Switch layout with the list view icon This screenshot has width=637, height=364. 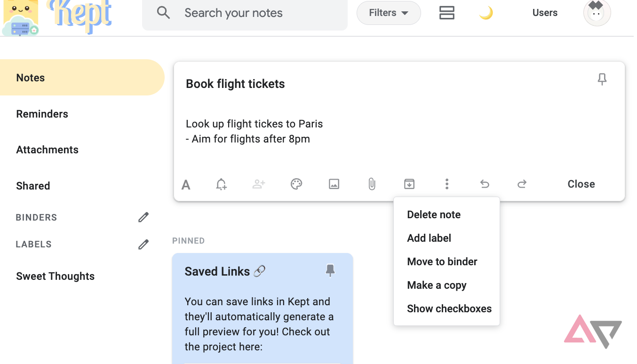coord(446,13)
